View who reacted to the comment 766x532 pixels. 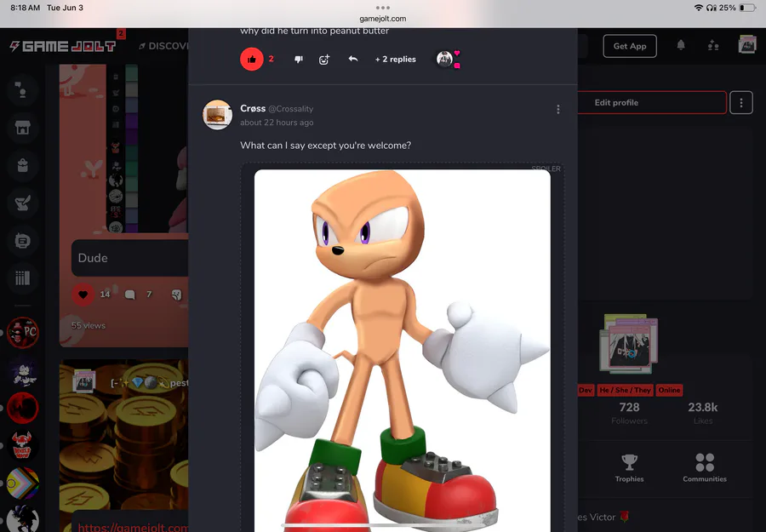tap(448, 59)
